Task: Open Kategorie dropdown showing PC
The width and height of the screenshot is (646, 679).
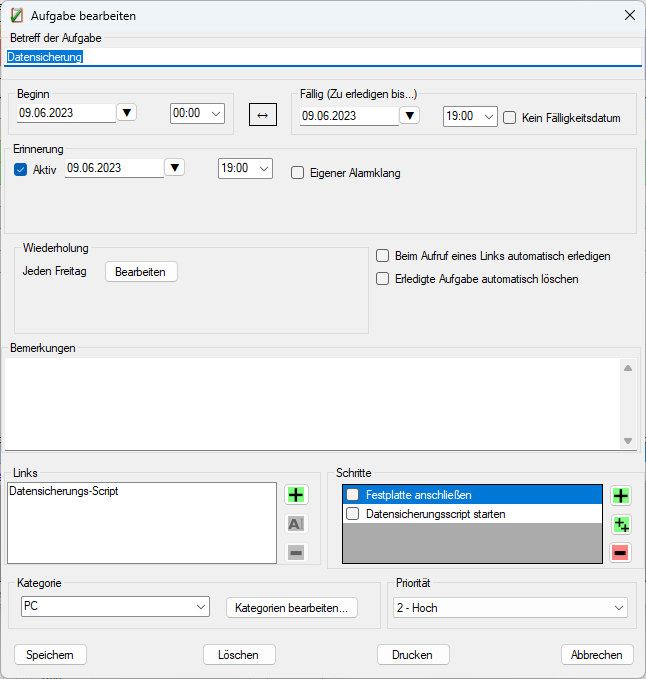Action: tap(115, 607)
